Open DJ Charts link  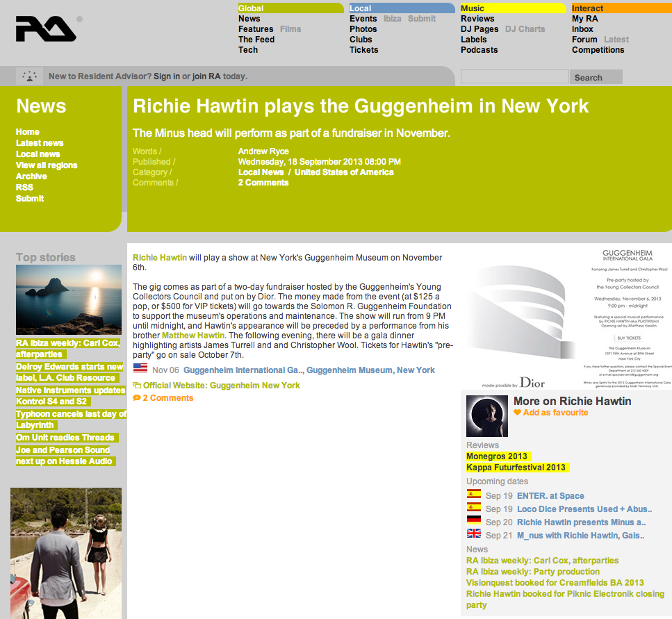click(x=525, y=28)
